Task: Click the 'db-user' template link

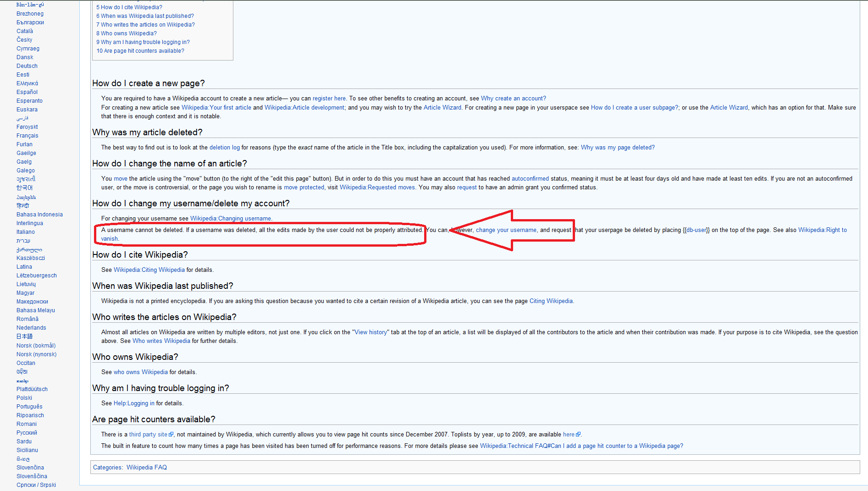Action: pyautogui.click(x=697, y=230)
